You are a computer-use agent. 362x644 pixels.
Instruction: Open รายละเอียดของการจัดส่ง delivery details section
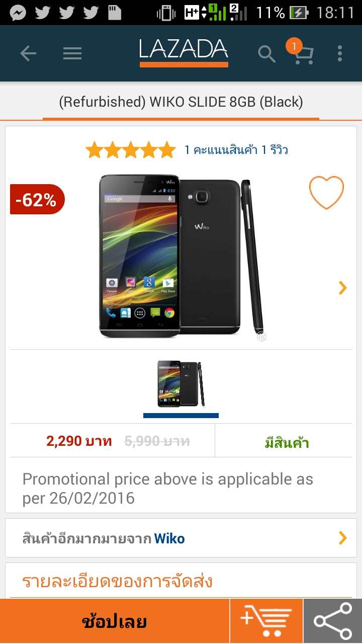pos(117,581)
